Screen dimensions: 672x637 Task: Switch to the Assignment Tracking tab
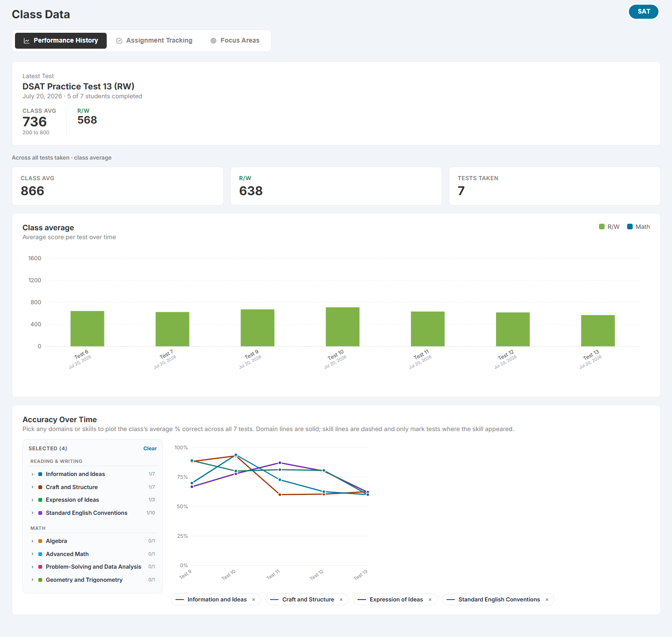154,41
